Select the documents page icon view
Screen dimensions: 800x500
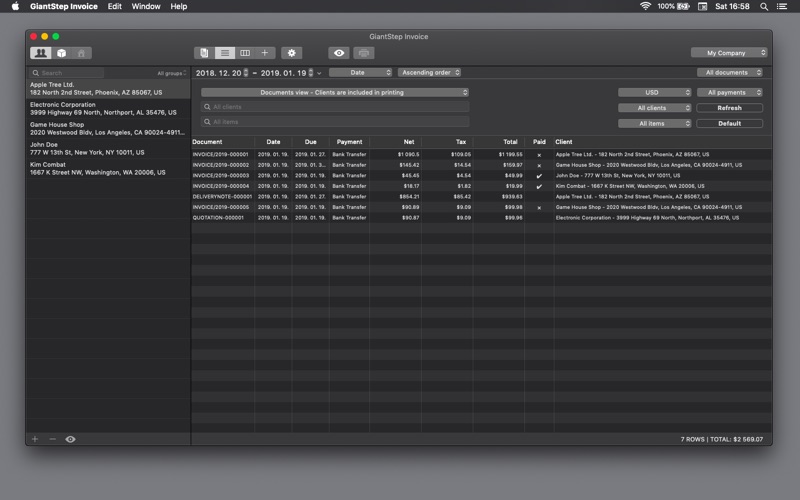204,53
